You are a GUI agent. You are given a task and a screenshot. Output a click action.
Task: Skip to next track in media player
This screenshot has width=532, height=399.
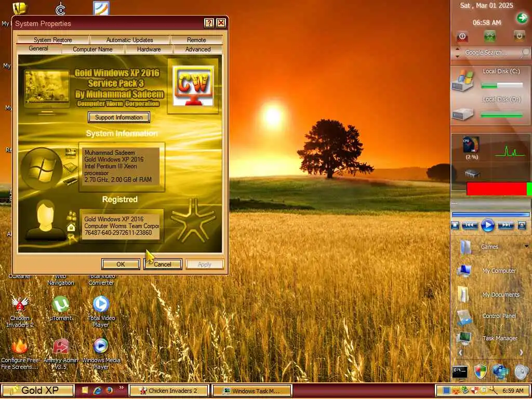[506, 225]
